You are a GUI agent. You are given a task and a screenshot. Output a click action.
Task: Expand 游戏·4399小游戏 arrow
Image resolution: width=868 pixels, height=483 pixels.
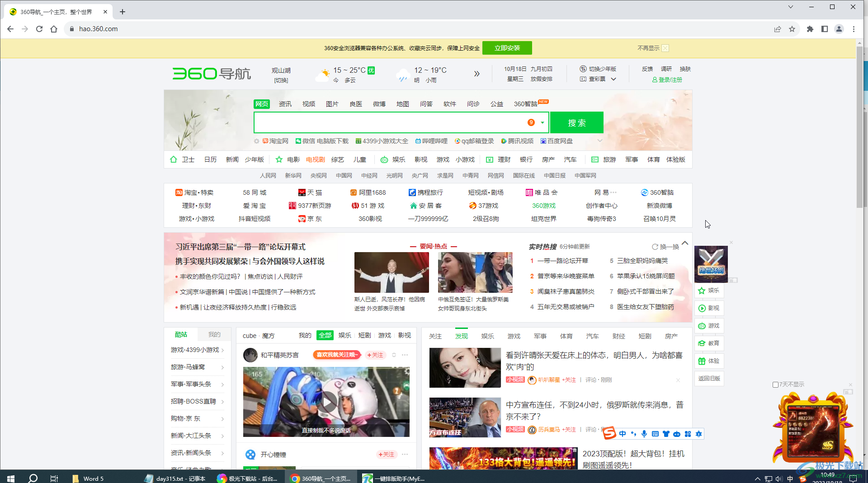click(222, 350)
